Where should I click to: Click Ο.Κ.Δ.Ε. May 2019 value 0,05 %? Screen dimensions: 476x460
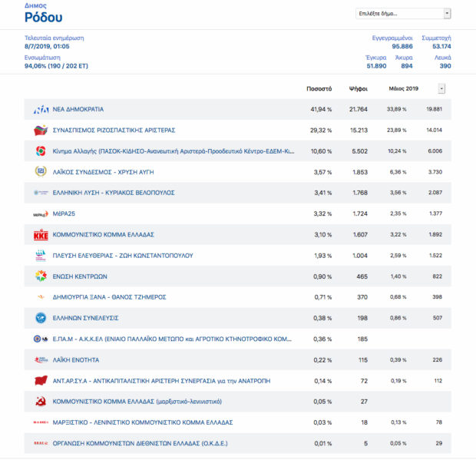coord(398,443)
